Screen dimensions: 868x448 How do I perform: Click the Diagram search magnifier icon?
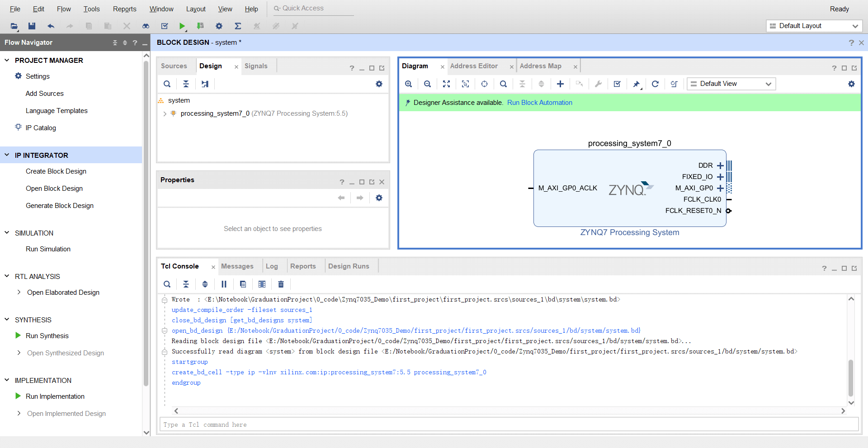(x=503, y=84)
